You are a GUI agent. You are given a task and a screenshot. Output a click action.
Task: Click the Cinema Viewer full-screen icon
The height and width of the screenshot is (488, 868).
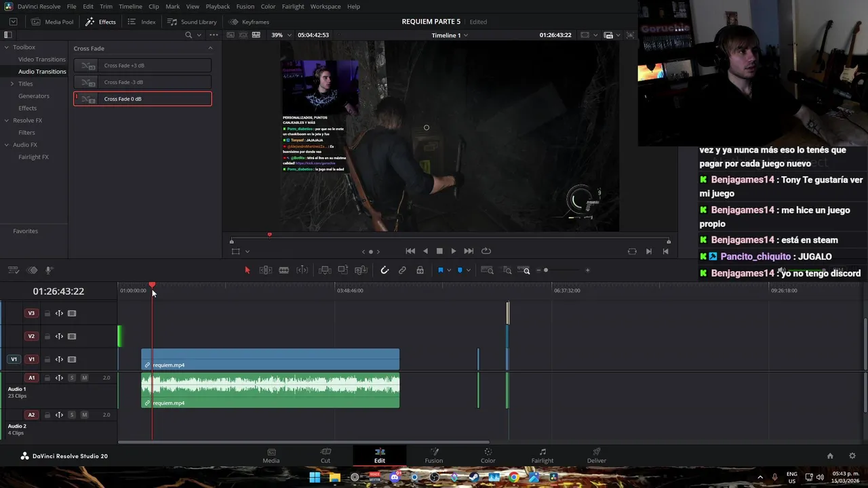tap(630, 35)
